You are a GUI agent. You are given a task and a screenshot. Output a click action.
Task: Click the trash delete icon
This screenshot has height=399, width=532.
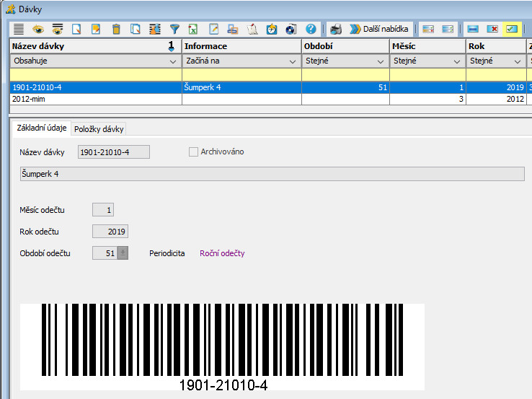pyautogui.click(x=116, y=30)
